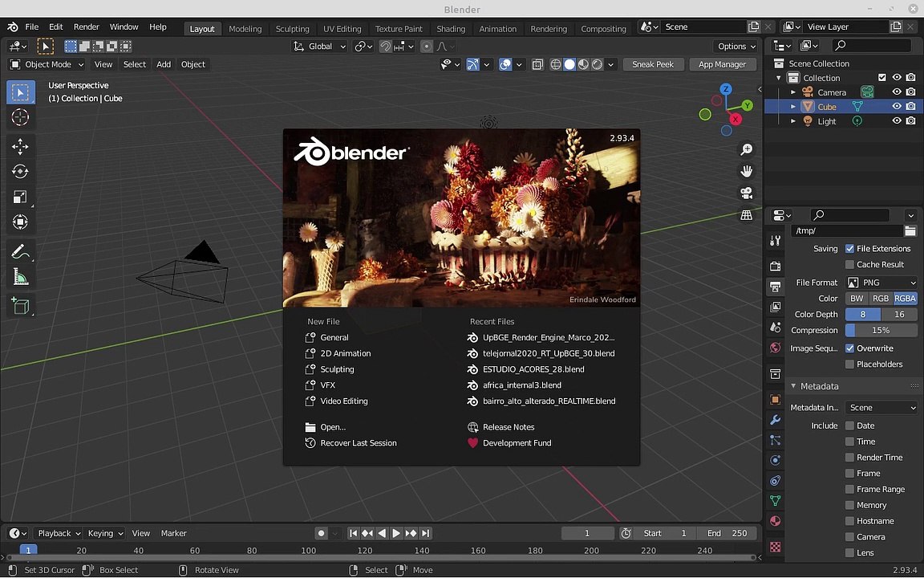The height and width of the screenshot is (578, 924).
Task: Open the Metadata Input Scene dropdown
Action: pos(881,408)
